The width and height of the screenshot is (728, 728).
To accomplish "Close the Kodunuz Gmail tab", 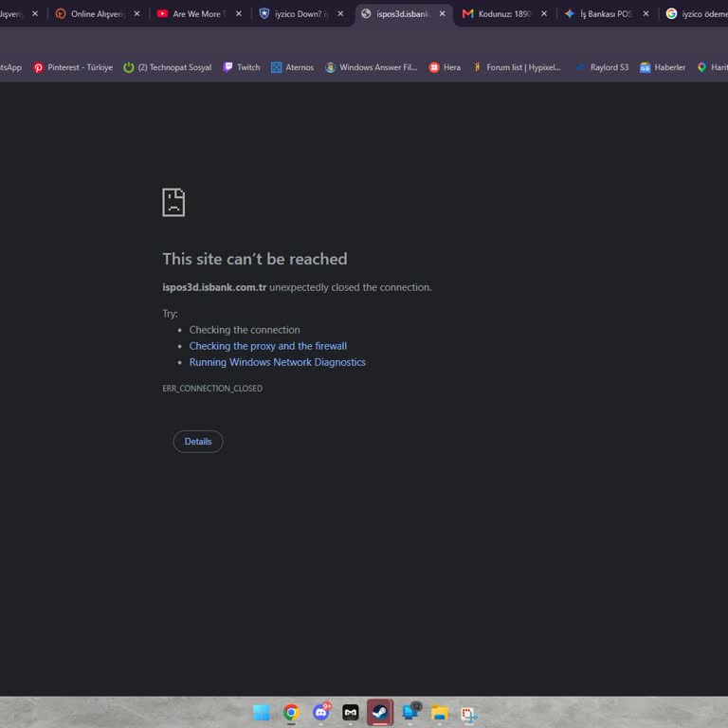I will [x=544, y=14].
